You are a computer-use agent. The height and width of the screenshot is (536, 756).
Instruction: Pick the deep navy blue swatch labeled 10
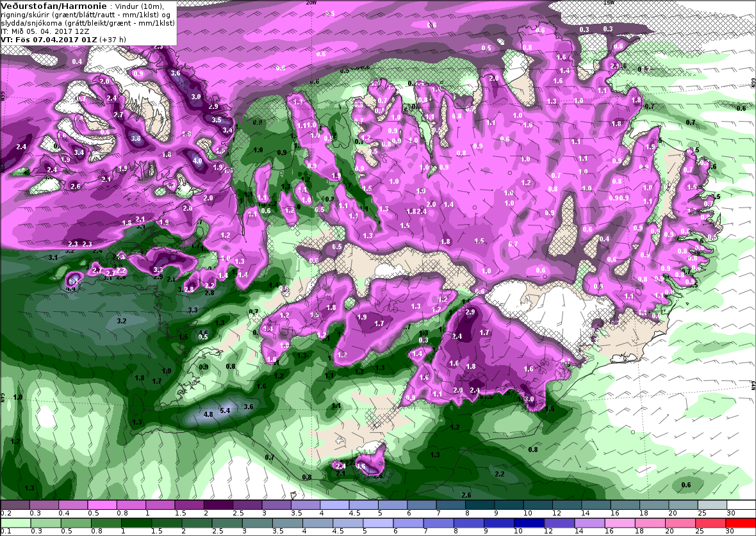pos(529,523)
